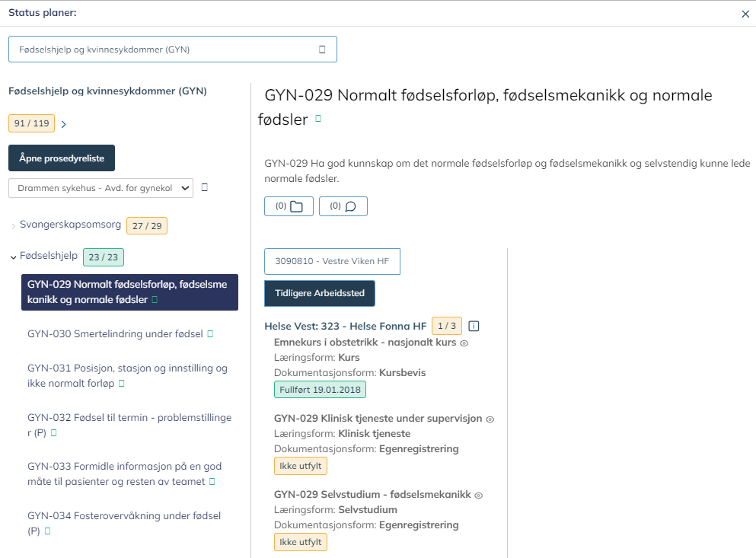Click the icon next to the GYN-029 title

[x=317, y=119]
